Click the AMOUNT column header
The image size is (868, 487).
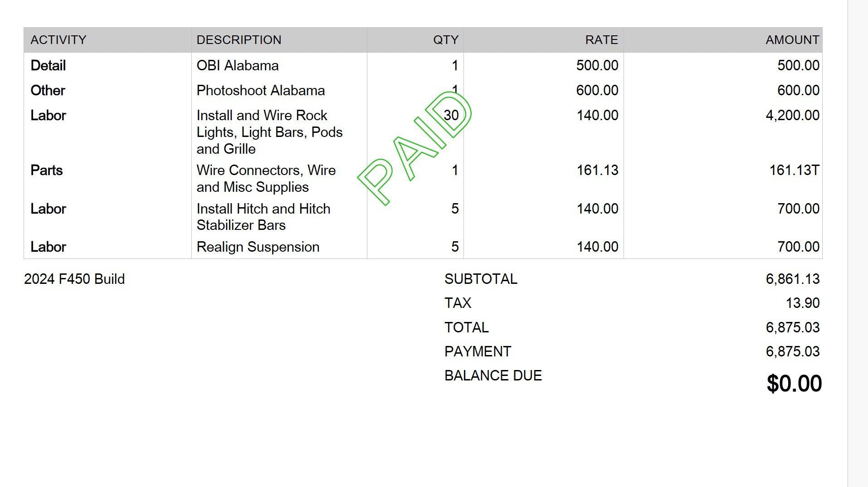pyautogui.click(x=792, y=40)
